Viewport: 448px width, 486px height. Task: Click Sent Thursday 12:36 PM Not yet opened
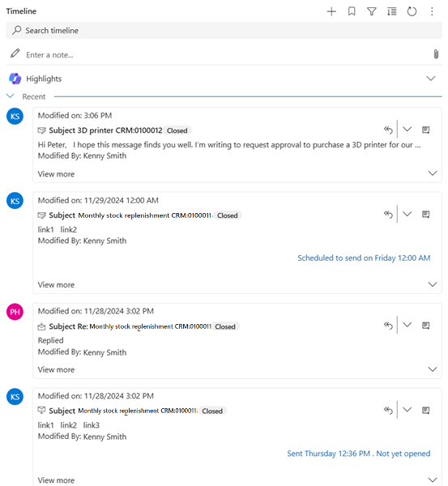click(358, 454)
